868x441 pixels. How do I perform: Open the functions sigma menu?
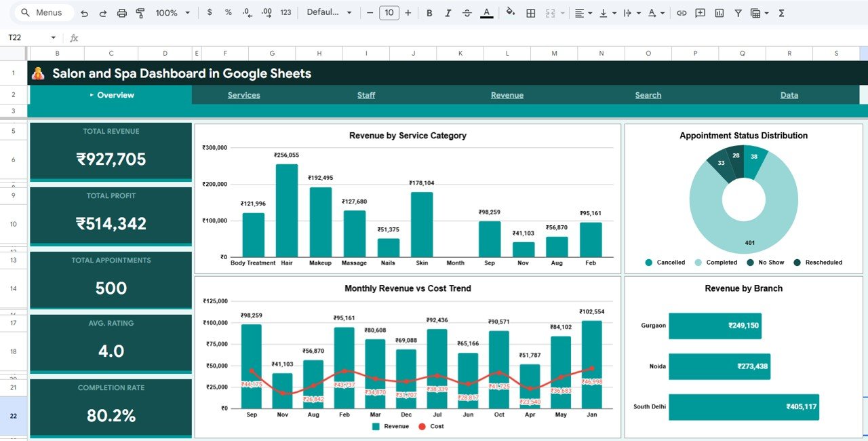pyautogui.click(x=782, y=12)
